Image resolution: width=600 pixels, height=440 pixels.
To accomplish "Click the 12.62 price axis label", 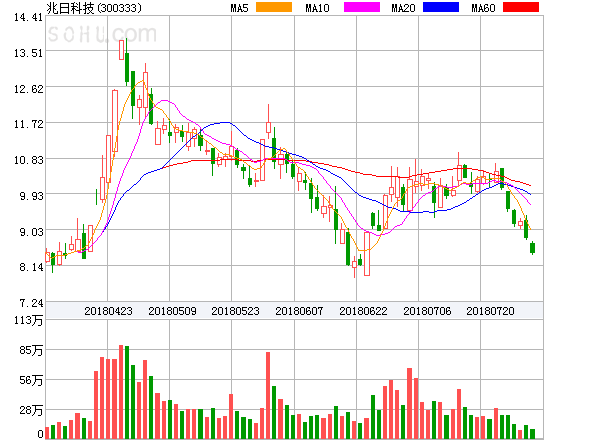I will 28,89.
